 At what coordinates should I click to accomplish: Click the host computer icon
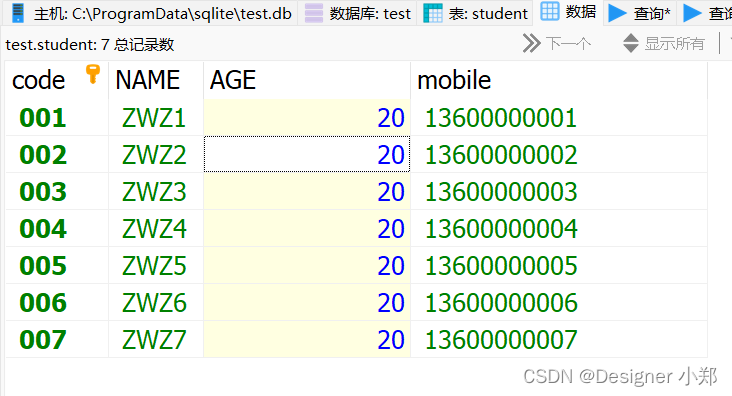[18, 13]
